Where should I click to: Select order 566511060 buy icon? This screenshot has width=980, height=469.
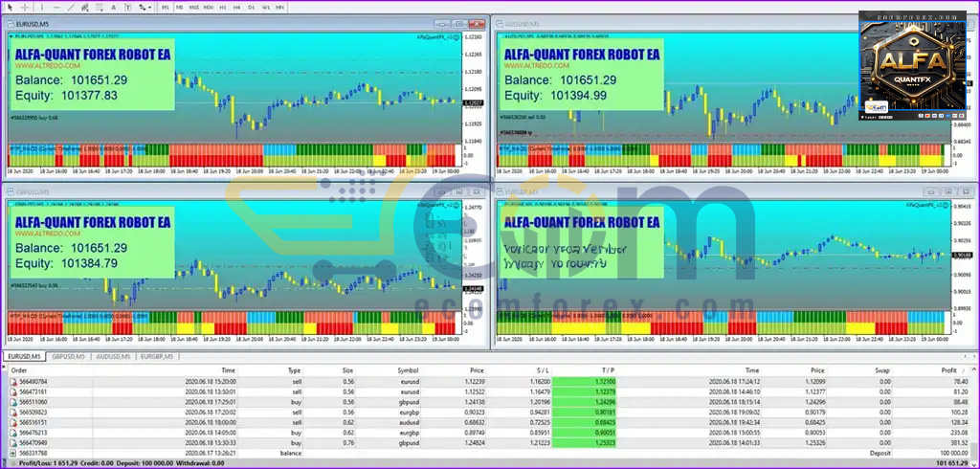13,402
